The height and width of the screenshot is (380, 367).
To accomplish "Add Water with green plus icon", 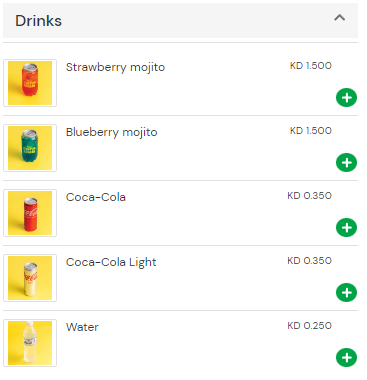I will [346, 358].
